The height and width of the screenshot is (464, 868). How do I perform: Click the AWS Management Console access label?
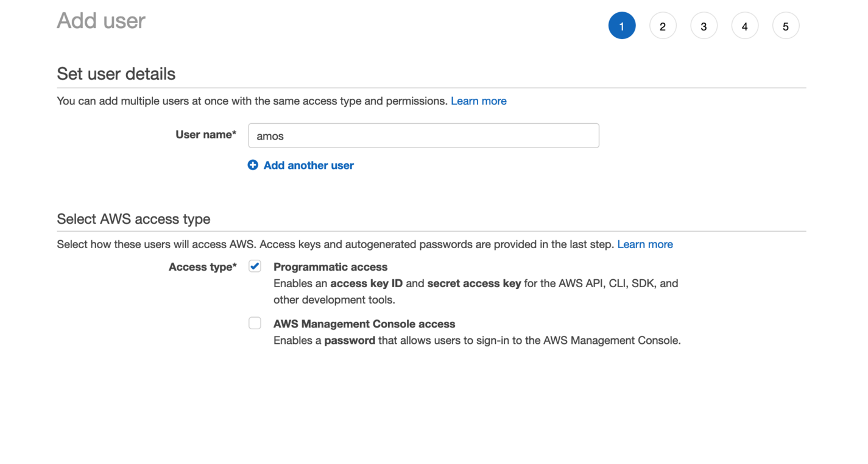tap(364, 324)
